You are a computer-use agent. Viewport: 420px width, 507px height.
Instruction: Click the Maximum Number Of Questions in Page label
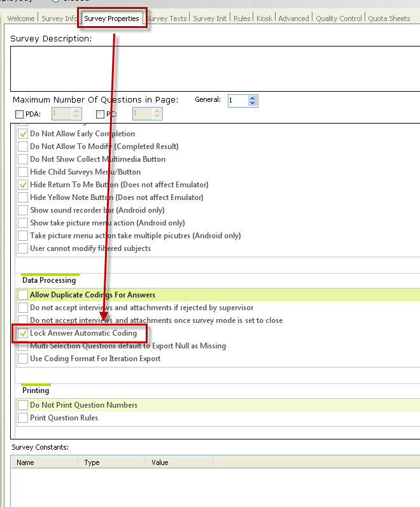(95, 100)
